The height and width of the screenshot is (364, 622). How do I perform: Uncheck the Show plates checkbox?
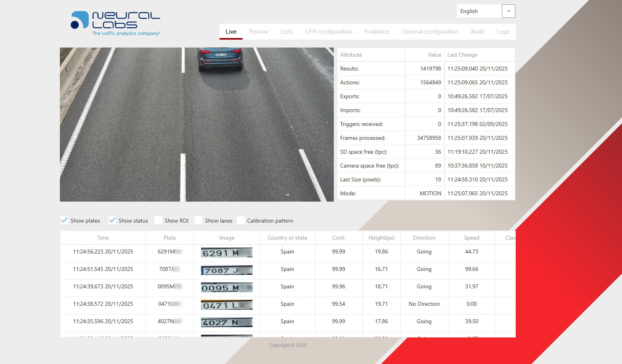click(x=64, y=220)
